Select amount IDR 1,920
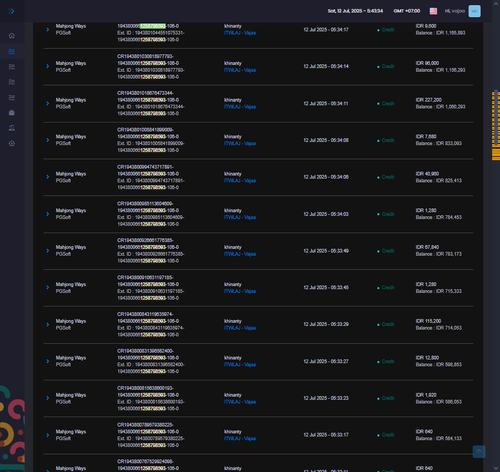Image resolution: width=500 pixels, height=472 pixels. (x=426, y=395)
